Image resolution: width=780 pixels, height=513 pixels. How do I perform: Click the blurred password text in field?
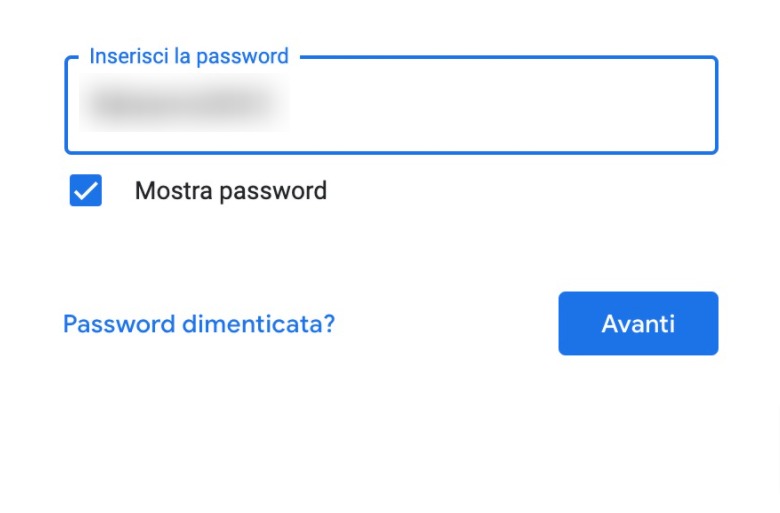[x=184, y=103]
